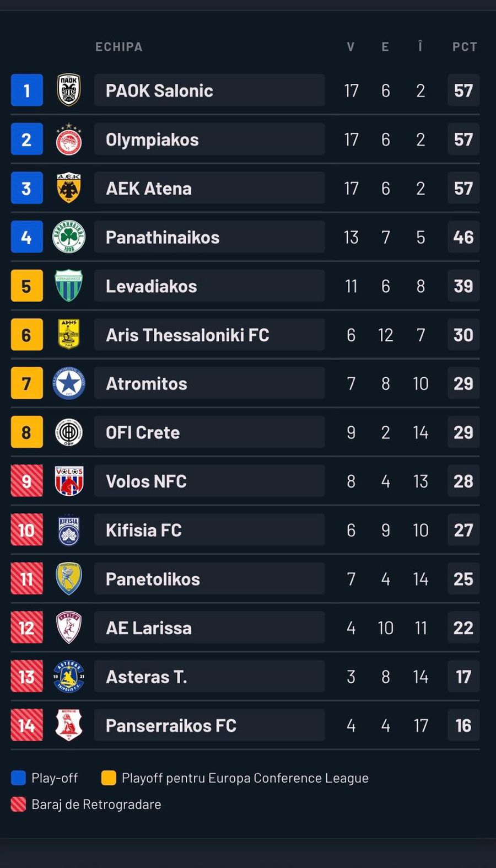Click the ECHIPA column header
The width and height of the screenshot is (496, 868).
pyautogui.click(x=119, y=47)
